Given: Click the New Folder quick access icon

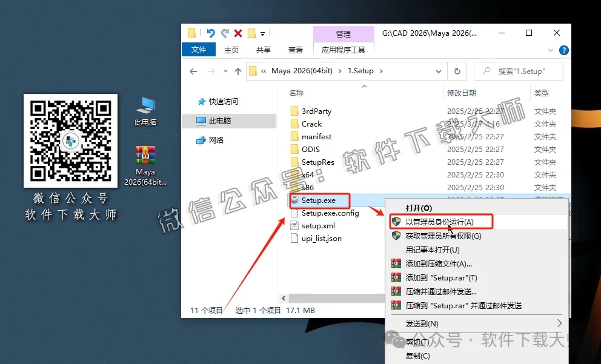Looking at the screenshot, I should (x=251, y=33).
